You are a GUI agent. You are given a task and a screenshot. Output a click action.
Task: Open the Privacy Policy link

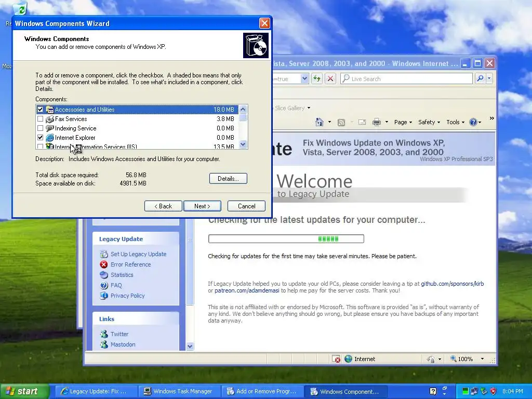128,296
